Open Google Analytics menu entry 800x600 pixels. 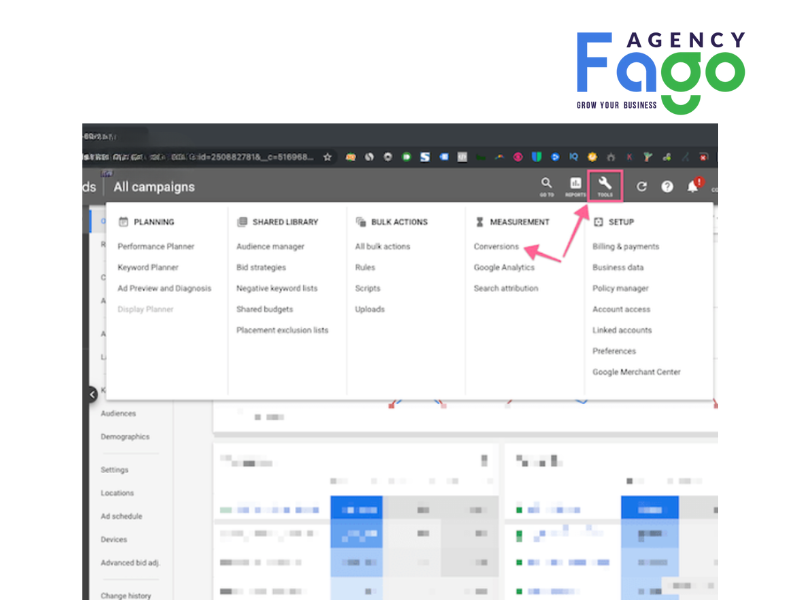504,267
